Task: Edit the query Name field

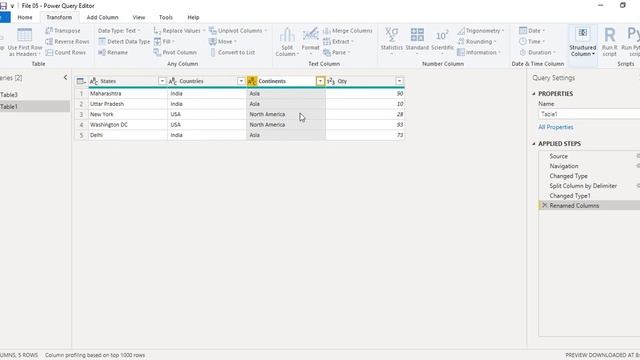Action: coord(589,114)
